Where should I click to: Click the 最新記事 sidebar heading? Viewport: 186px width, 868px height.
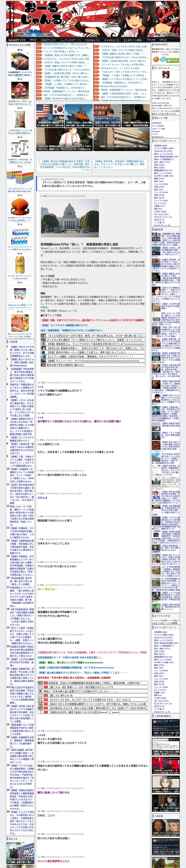point(166,229)
